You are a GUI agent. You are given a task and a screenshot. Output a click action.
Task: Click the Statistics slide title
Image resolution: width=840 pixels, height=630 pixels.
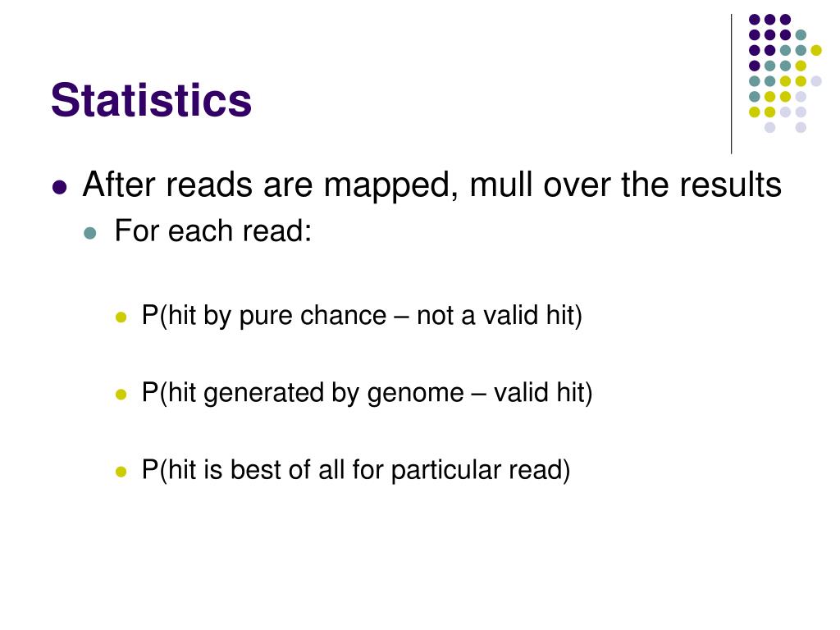pyautogui.click(x=151, y=100)
